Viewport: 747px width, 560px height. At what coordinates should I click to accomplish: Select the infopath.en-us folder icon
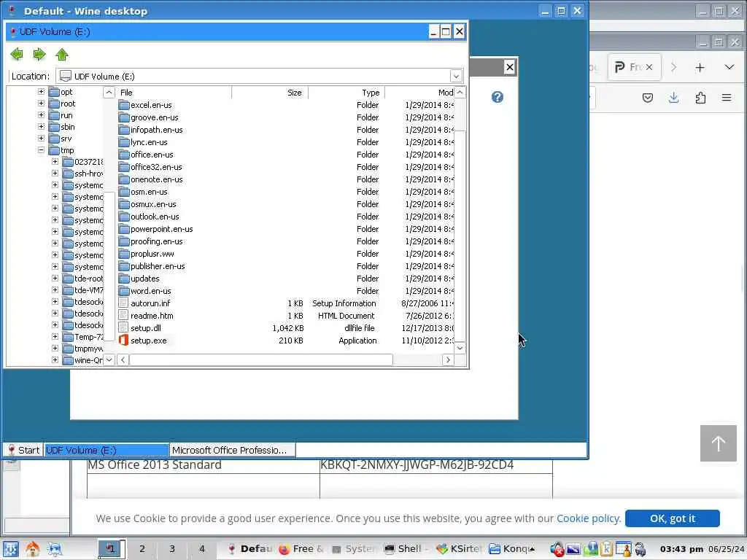click(x=124, y=130)
